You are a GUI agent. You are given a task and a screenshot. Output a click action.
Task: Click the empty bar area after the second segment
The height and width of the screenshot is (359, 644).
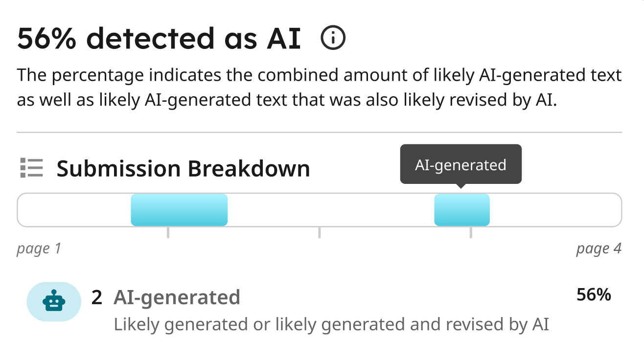555,210
